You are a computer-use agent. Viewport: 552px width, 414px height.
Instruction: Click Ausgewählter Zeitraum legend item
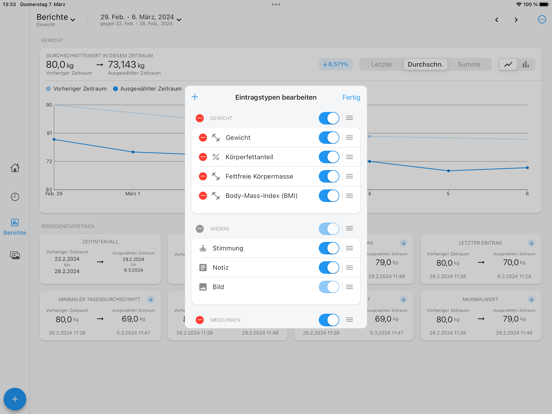tap(147, 89)
